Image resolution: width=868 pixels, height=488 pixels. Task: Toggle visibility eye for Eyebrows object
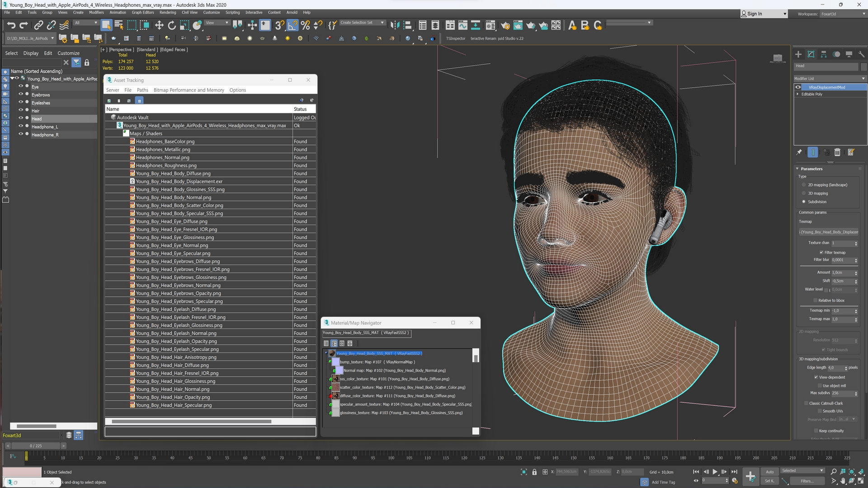[21, 94]
